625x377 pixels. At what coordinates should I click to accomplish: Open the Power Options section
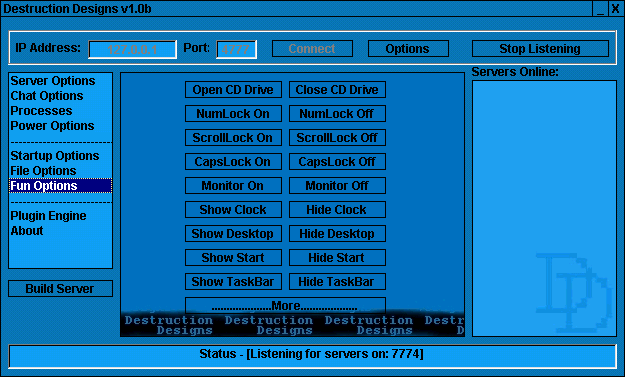tap(60, 126)
